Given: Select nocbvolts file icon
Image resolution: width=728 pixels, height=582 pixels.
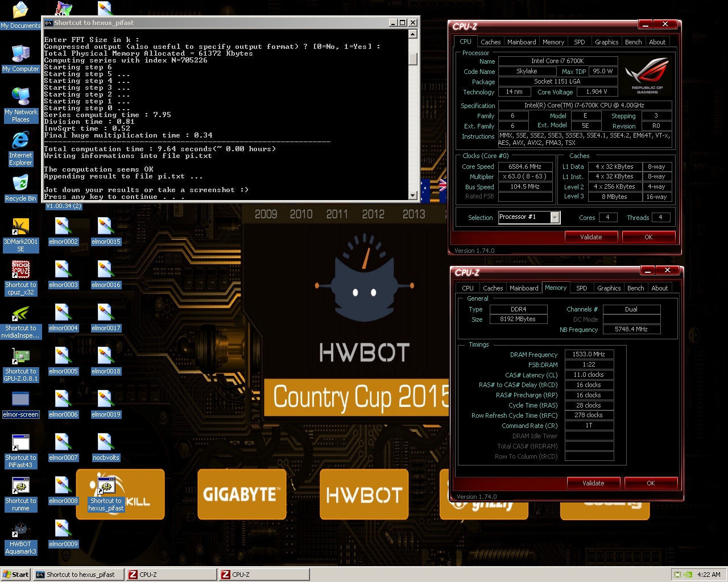Looking at the screenshot, I should point(106,448).
